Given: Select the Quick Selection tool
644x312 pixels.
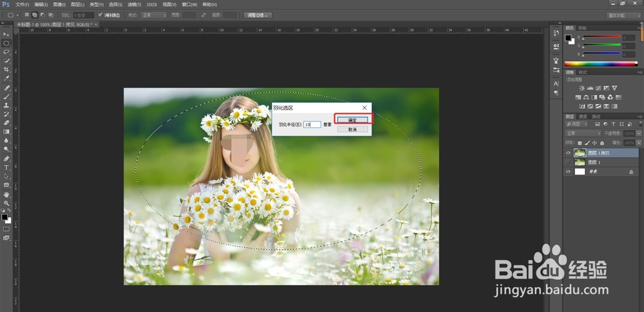Looking at the screenshot, I should (x=6, y=61).
